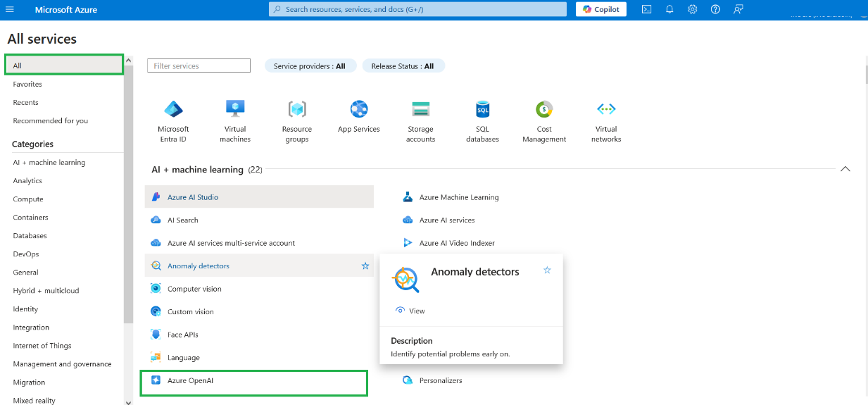This screenshot has height=405, width=868.
Task: Open the portal hamburger menu
Action: [10, 9]
